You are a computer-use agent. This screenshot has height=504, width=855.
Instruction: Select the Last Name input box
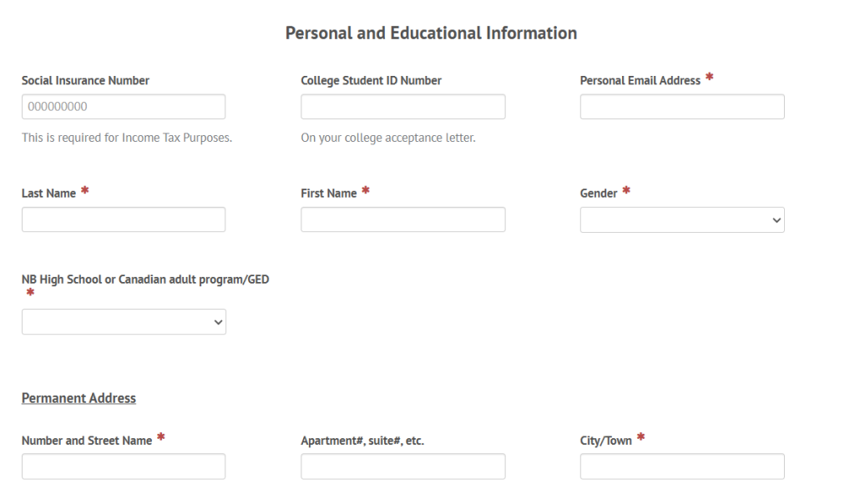[124, 219]
